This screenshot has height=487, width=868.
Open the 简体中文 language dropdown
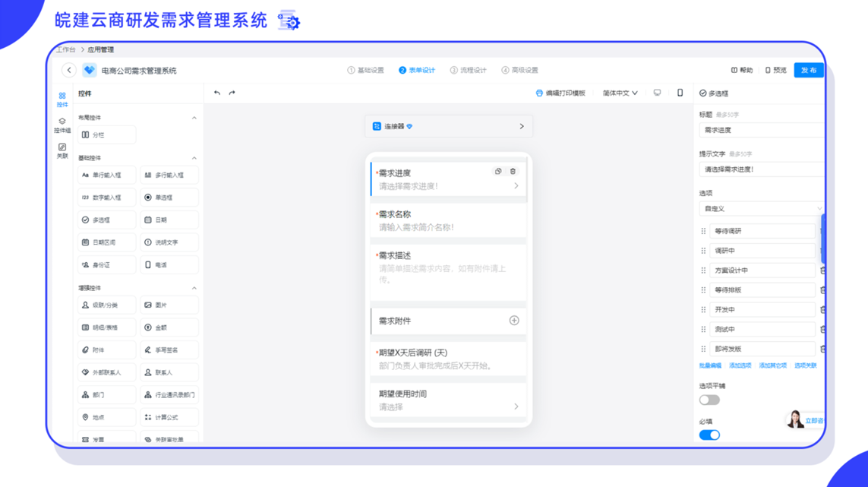621,92
